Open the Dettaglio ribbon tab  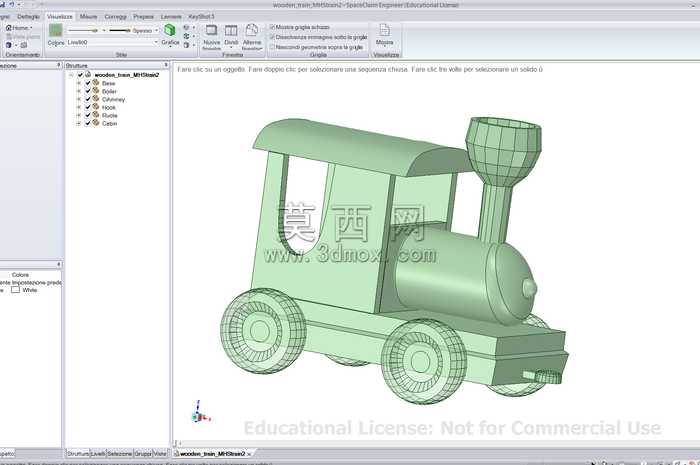point(28,17)
